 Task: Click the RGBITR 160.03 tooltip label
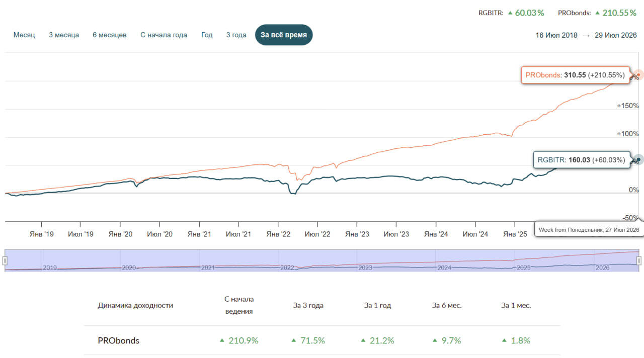[x=582, y=160]
